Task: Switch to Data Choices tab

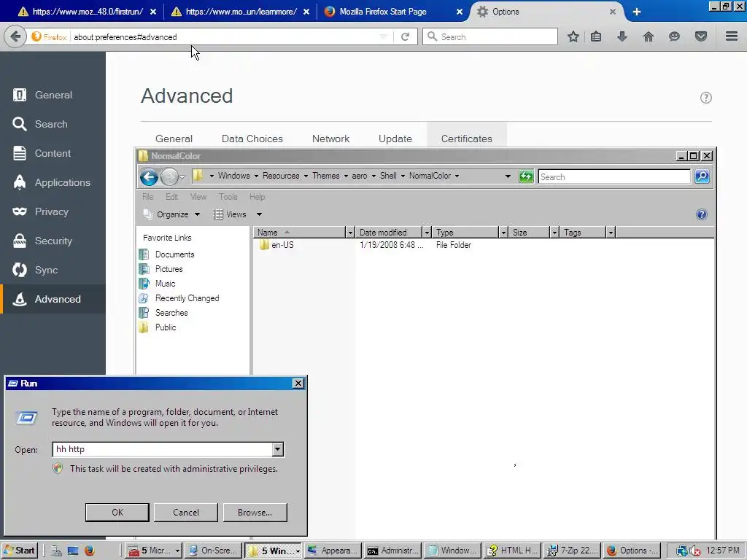Action: click(x=252, y=139)
